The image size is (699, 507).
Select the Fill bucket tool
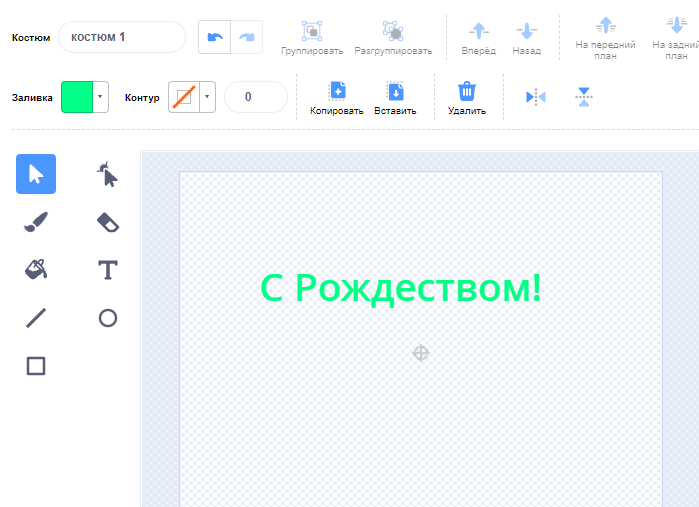tap(36, 269)
